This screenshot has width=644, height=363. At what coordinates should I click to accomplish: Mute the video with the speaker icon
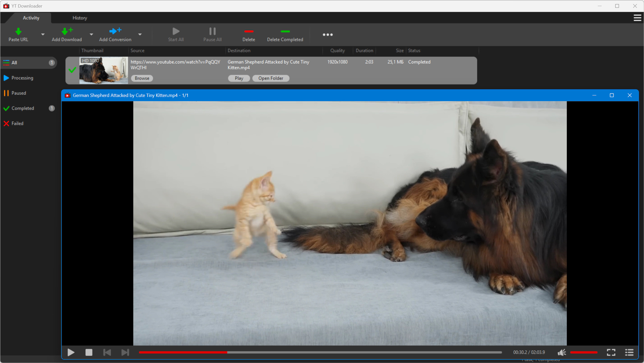coord(562,352)
